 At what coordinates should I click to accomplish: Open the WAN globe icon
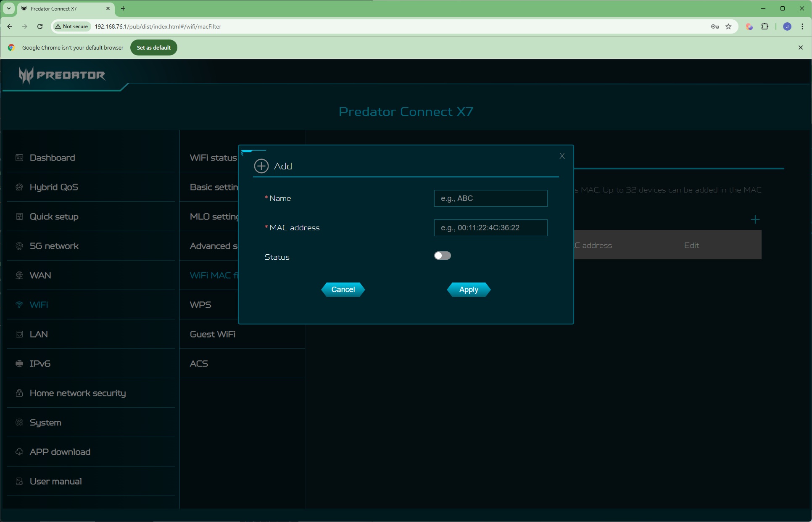19,275
